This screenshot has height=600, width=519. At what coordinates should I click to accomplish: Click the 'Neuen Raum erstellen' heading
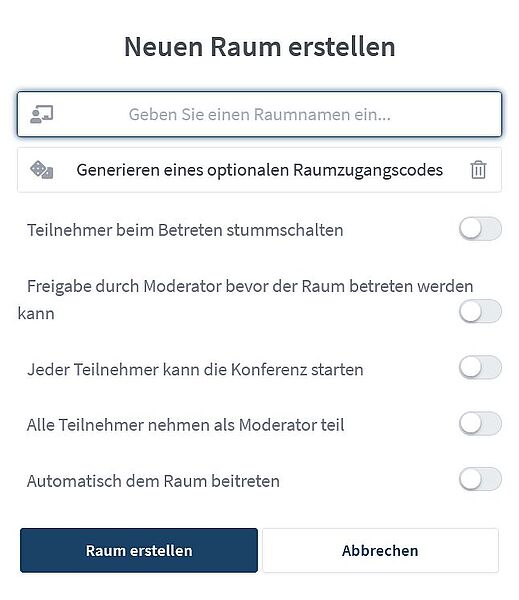[260, 47]
